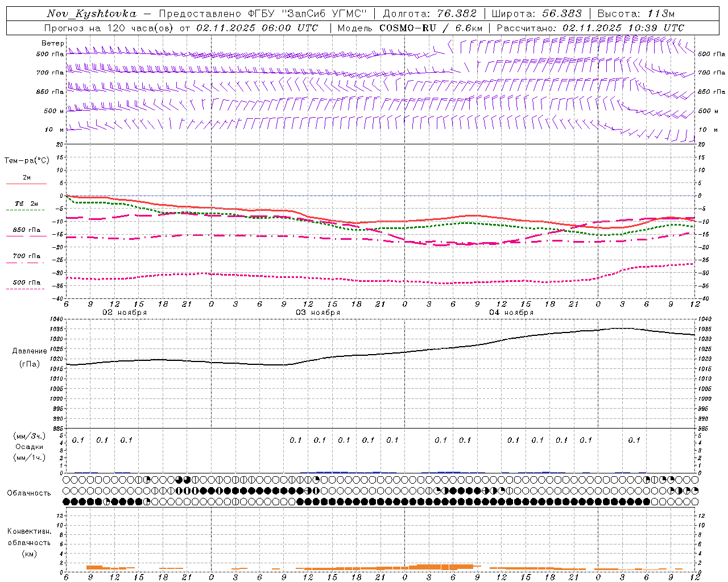This screenshot has width=728, height=582.
Task: Click the Конвективн. облачность panel label
Action: tap(29, 537)
